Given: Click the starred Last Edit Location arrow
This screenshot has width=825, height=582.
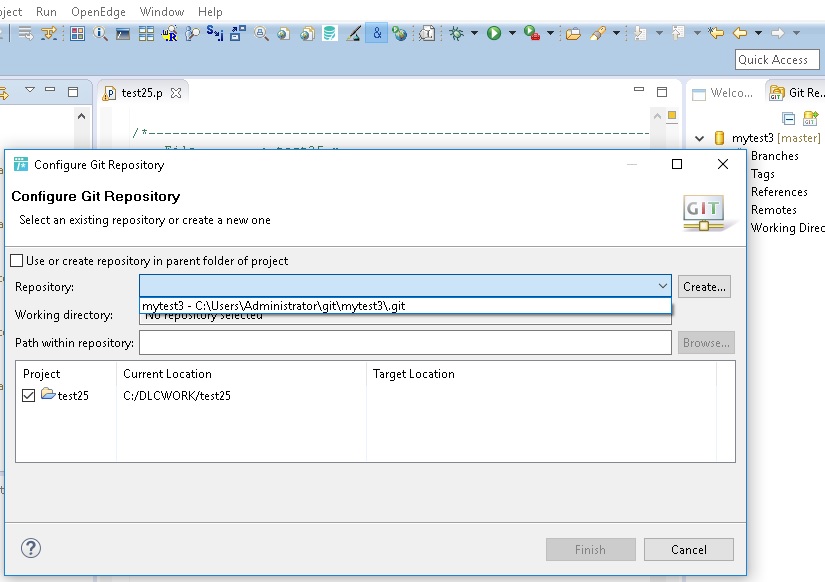Looking at the screenshot, I should 716,33.
